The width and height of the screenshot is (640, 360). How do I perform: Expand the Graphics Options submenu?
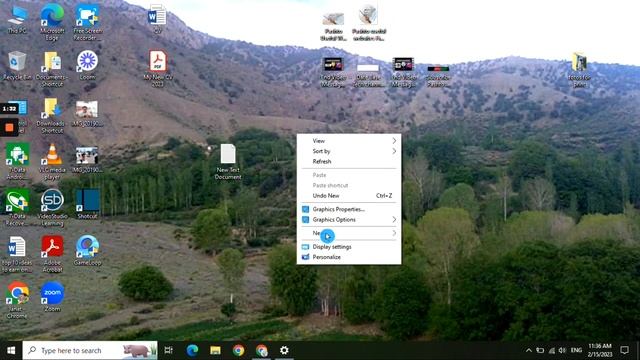[349, 220]
